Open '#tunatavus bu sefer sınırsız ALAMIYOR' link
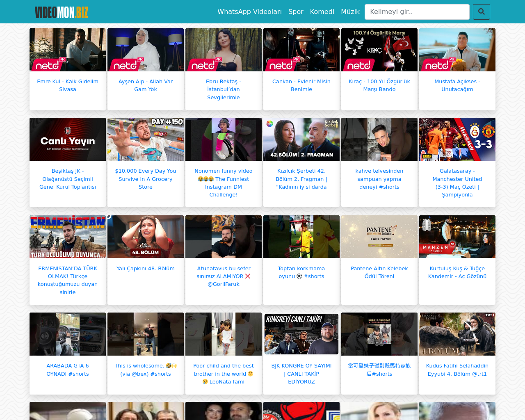The image size is (525, 420). 224,276
